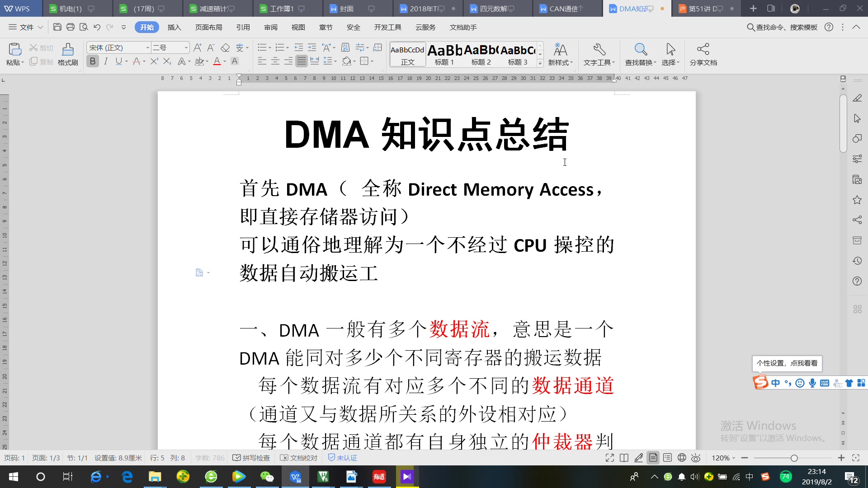
Task: Activate the Format Painter brush
Action: (x=68, y=49)
